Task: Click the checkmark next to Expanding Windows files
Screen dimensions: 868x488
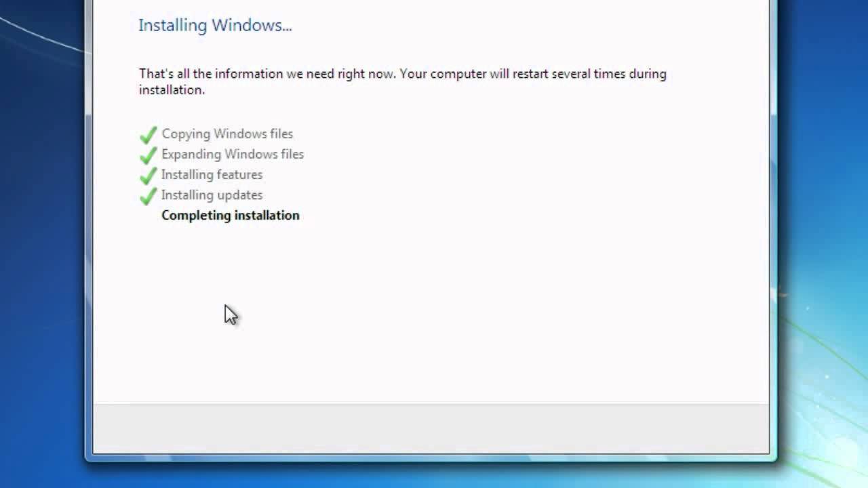Action: pos(148,155)
